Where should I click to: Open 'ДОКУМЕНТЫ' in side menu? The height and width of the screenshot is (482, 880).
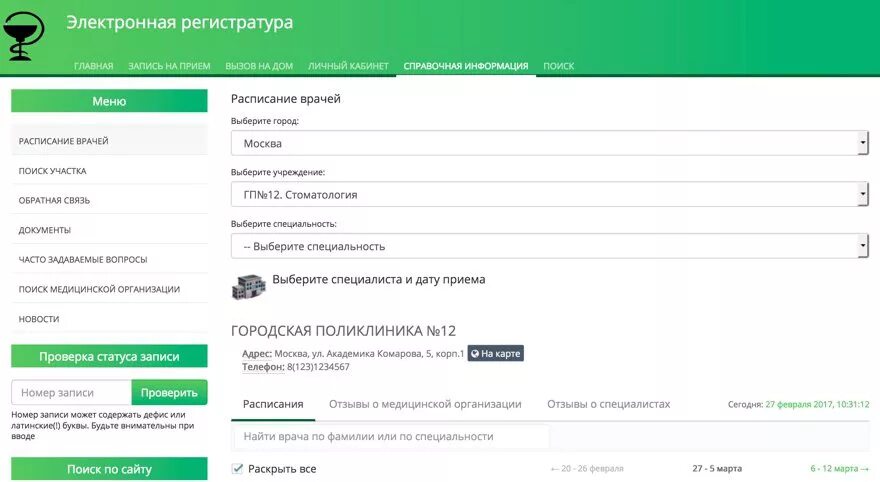click(x=109, y=230)
